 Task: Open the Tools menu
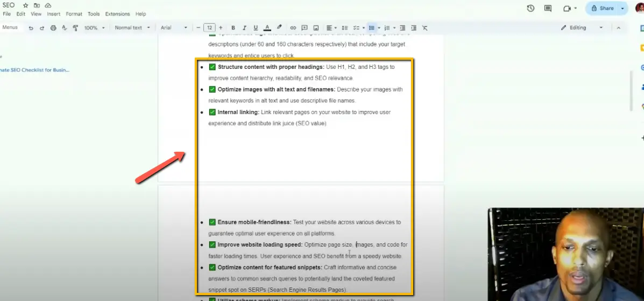[94, 14]
